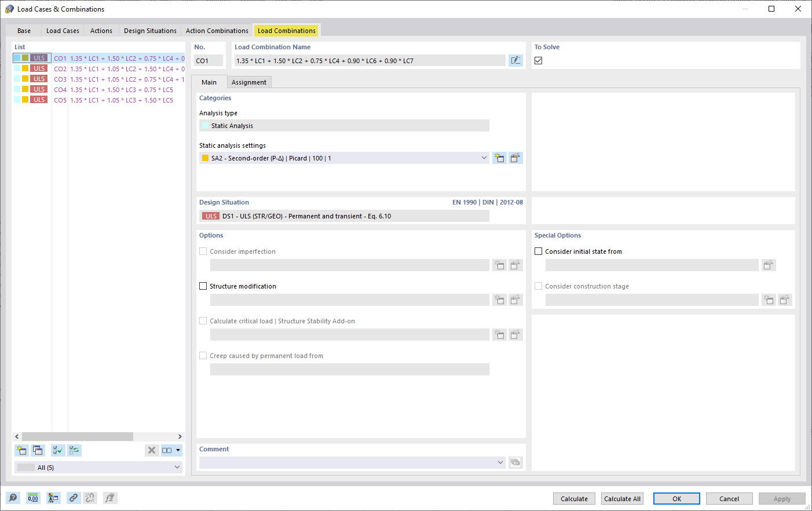Open the Comment dropdown
812x511 pixels.
(500, 462)
